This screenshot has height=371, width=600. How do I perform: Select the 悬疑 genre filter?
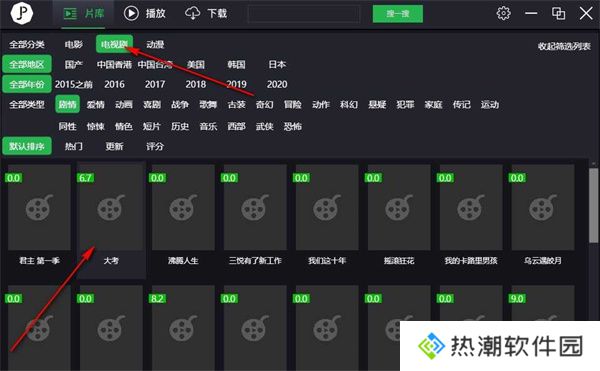click(377, 104)
